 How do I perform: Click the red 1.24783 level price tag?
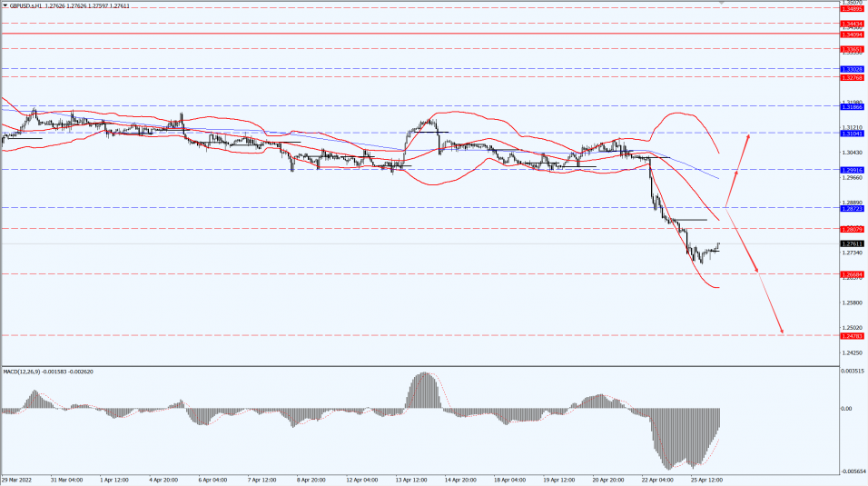click(x=852, y=336)
